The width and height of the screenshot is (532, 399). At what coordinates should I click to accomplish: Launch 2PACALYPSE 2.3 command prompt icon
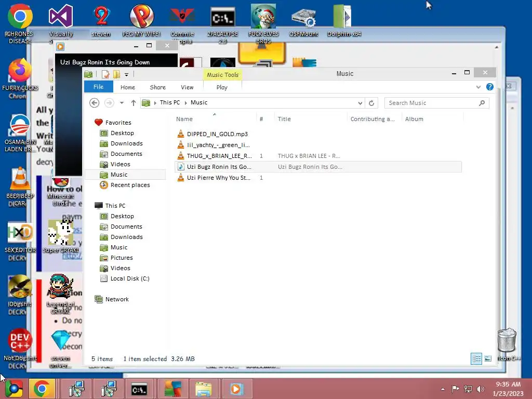click(x=222, y=17)
